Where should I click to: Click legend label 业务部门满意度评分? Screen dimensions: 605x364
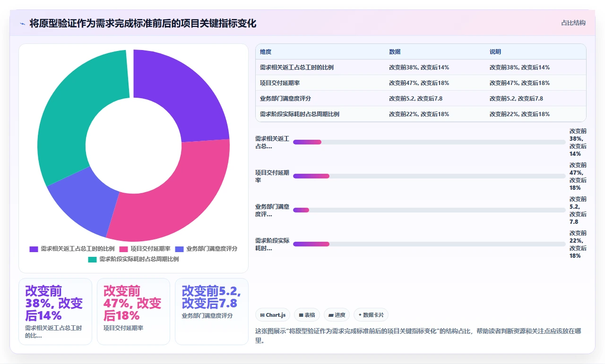pos(212,249)
